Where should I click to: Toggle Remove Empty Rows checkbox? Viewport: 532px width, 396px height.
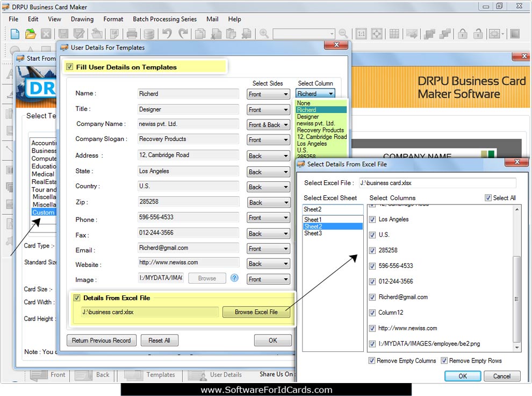444,360
